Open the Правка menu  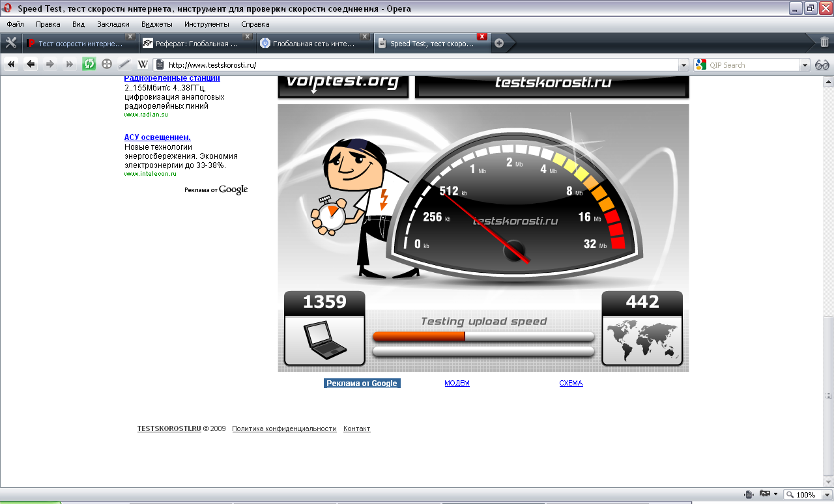[x=48, y=24]
